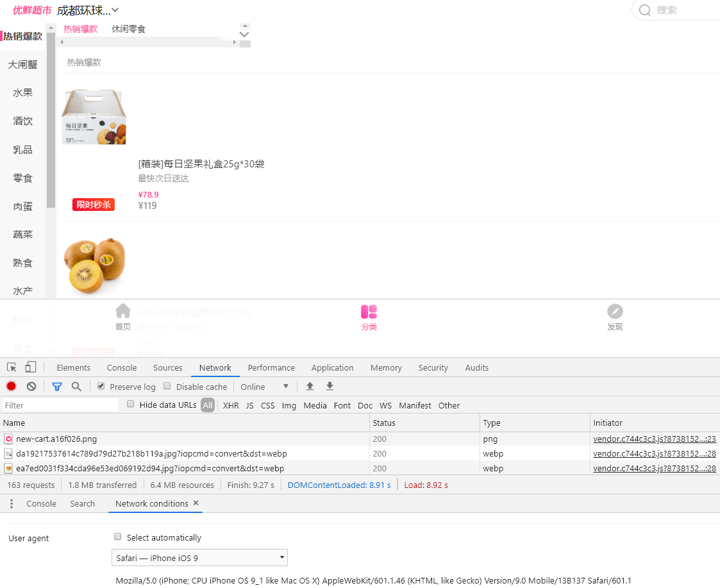
Task: Click the inspect element cursor icon
Action: tap(12, 367)
